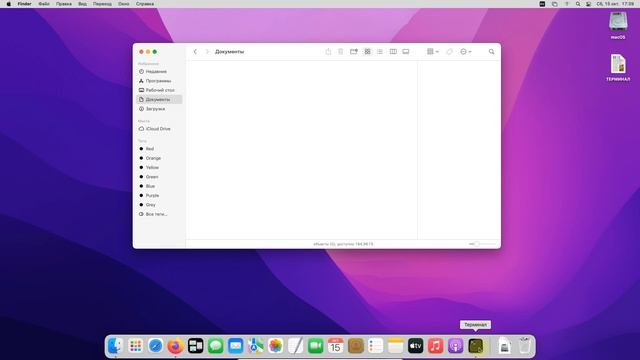Open Podcasts from the Dock
This screenshot has width=640, height=360.
point(456,346)
